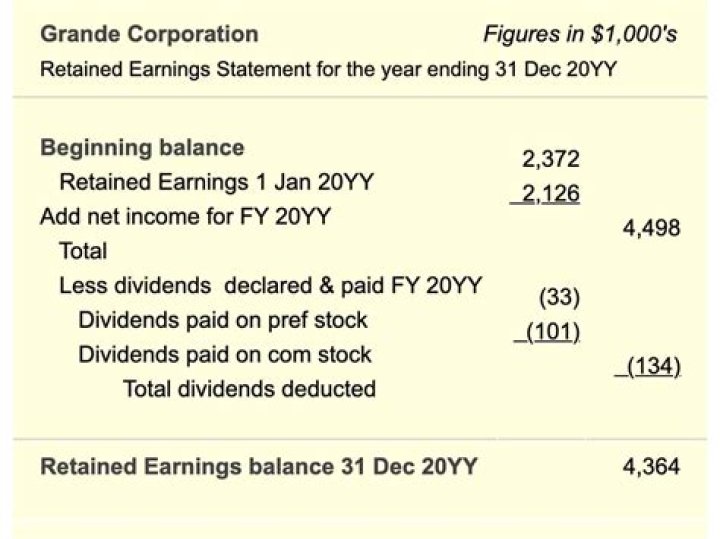Click the divider line above the ending balance row
Viewport: 720px width, 539px height.
(x=360, y=438)
